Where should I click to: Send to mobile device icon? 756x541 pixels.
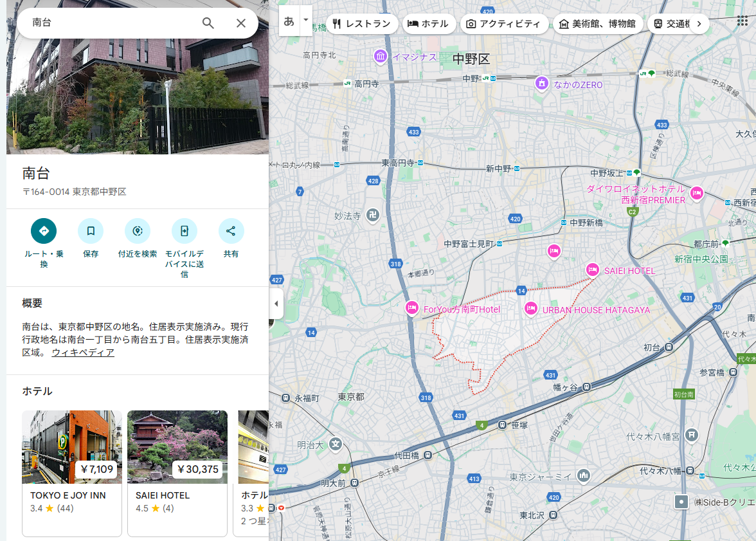point(184,231)
